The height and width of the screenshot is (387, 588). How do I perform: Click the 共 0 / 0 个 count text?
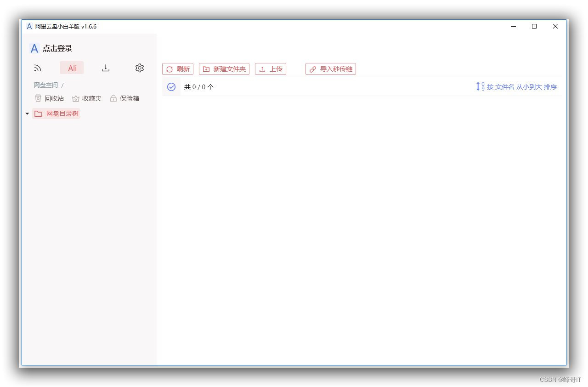[199, 87]
